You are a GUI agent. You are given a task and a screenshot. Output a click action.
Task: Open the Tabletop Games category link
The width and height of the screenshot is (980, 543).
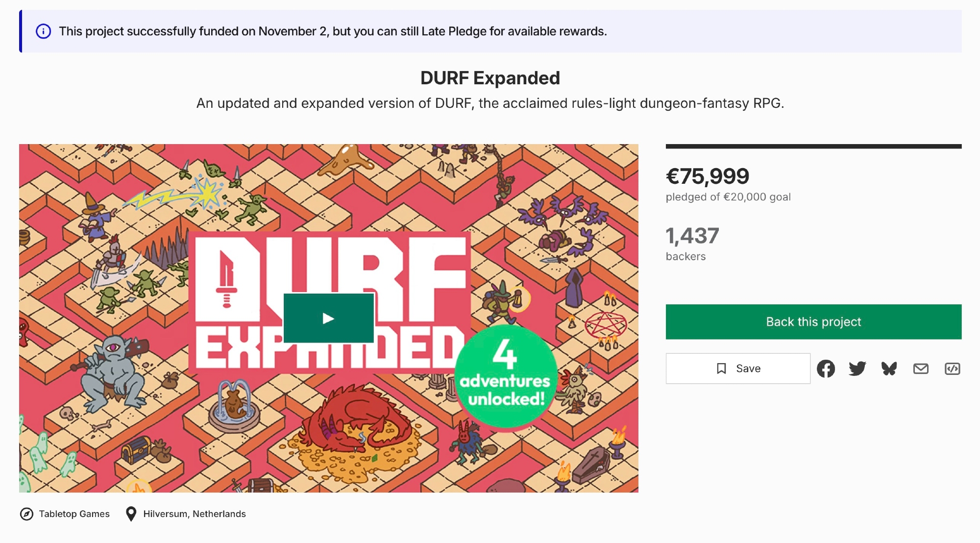coord(74,514)
